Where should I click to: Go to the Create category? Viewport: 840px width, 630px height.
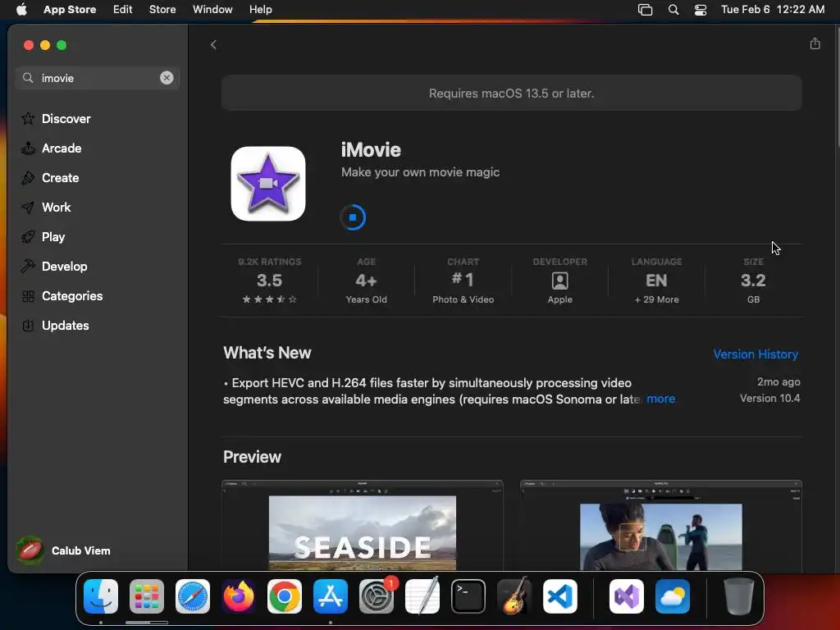(50, 177)
